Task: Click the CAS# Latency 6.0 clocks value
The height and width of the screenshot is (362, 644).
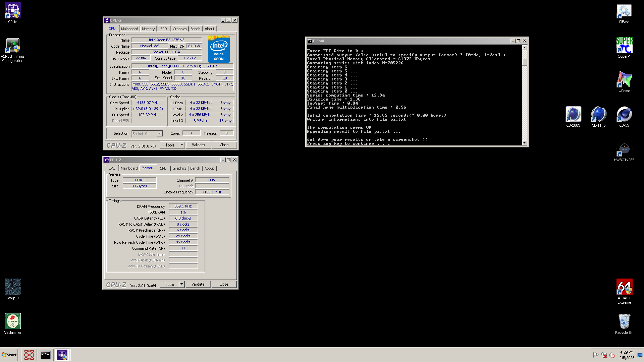Action: pos(183,218)
